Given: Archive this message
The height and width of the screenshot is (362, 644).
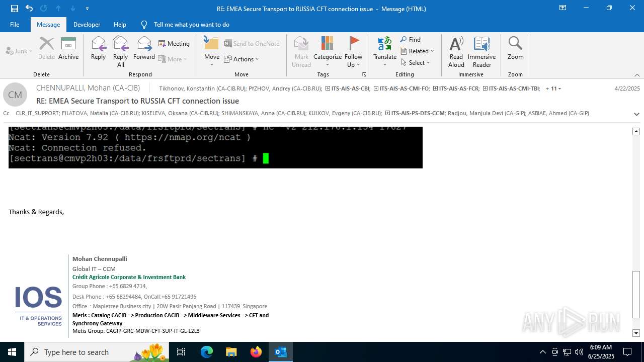Looking at the screenshot, I should pos(68,49).
